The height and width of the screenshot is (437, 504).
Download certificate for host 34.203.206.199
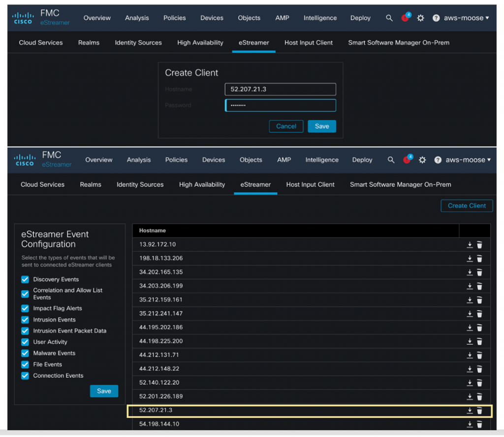470,286
